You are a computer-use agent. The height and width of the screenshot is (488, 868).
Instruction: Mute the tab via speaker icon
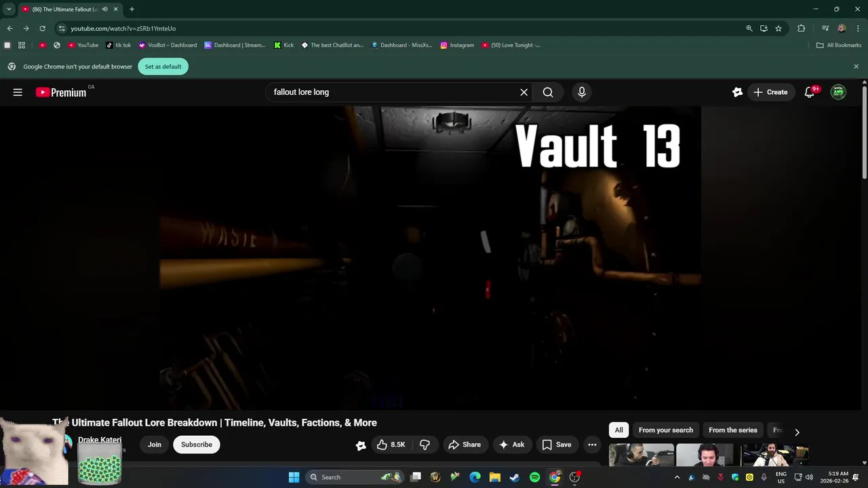click(x=104, y=9)
